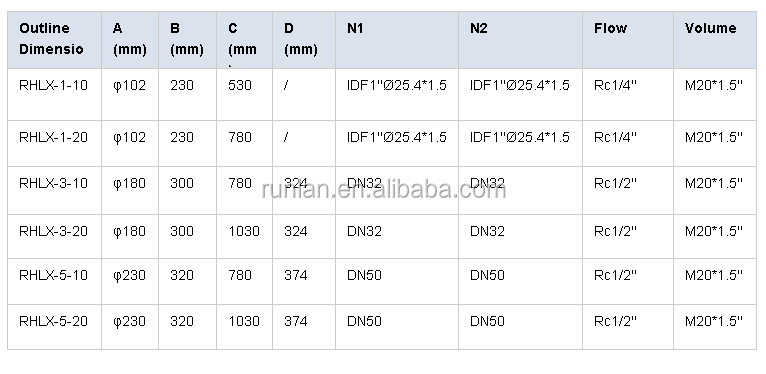
Task: Select the RHLX-3-10 model cell
Action: [x=54, y=190]
